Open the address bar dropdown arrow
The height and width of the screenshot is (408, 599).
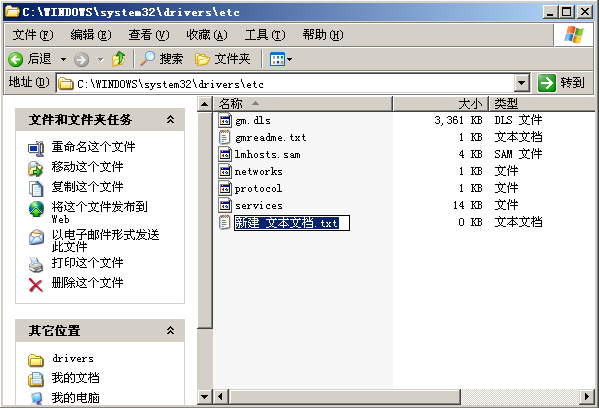coord(521,83)
